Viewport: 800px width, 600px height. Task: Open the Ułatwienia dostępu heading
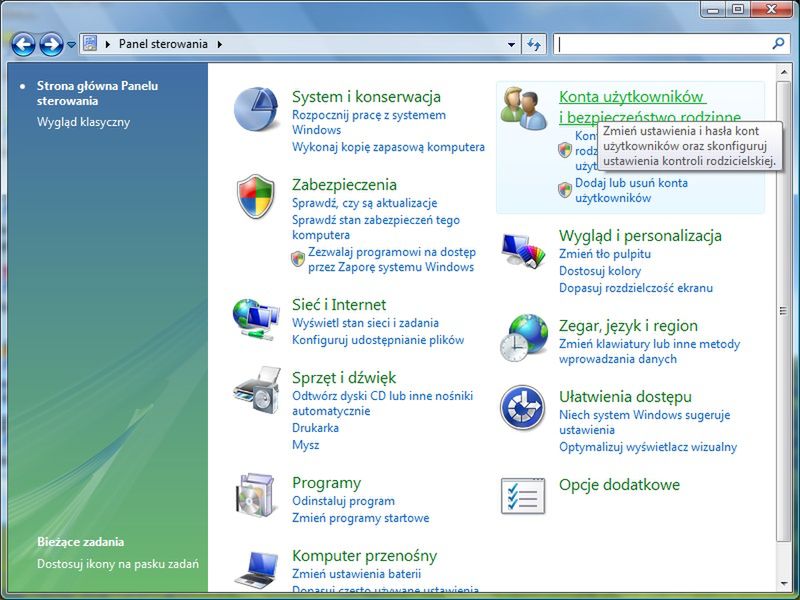coord(625,396)
